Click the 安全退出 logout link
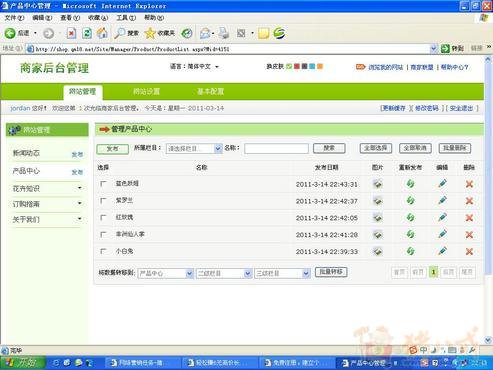 pos(461,108)
